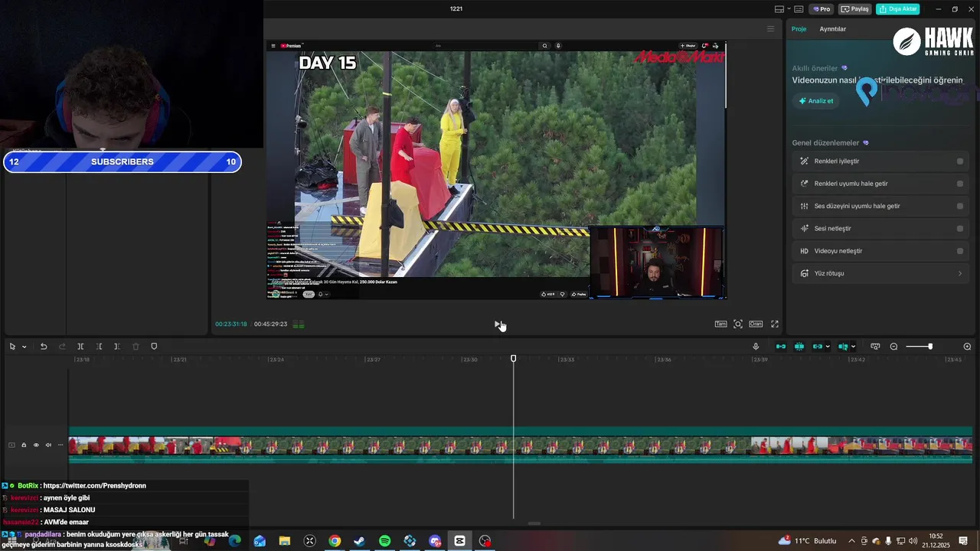Enable 'Renkleri uyumlu hale getir' option
This screenshot has width=980, height=551.
point(959,184)
